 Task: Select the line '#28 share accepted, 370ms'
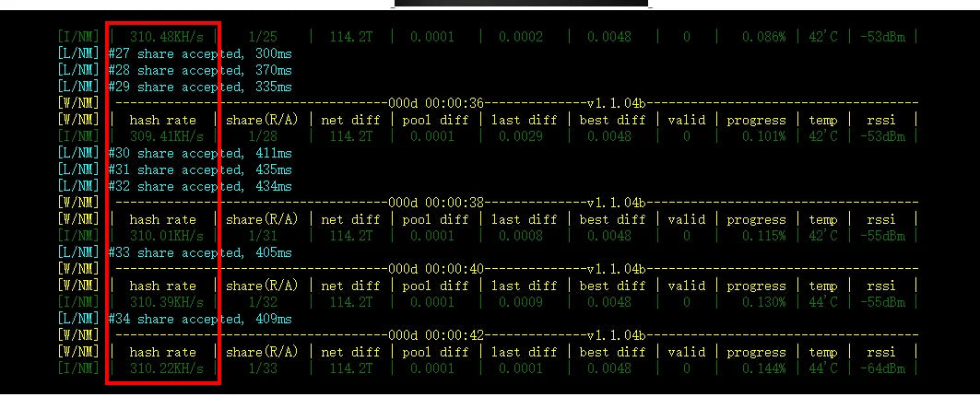point(199,71)
